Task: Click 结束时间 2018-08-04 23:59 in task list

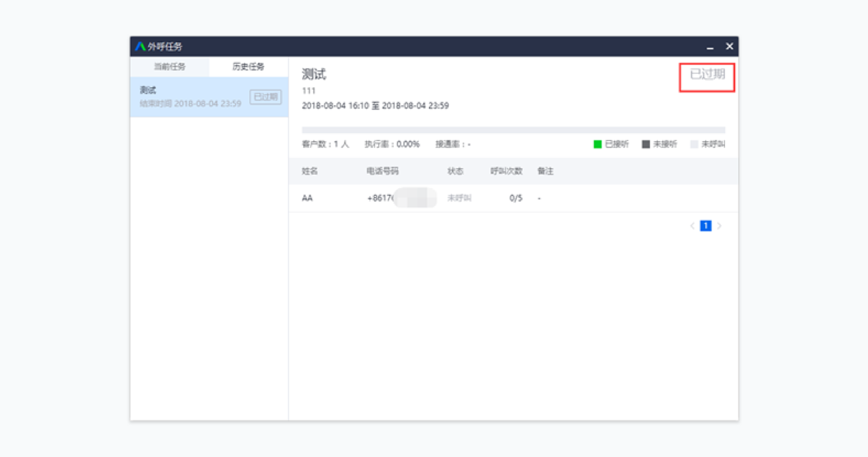Action: point(190,103)
